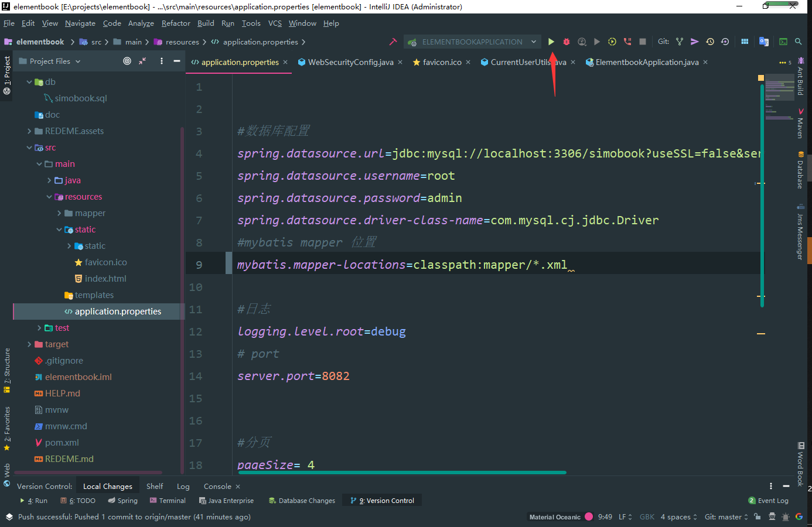The height and width of the screenshot is (527, 812).
Task: Click the editor vertical scrollbar track
Action: click(762, 196)
